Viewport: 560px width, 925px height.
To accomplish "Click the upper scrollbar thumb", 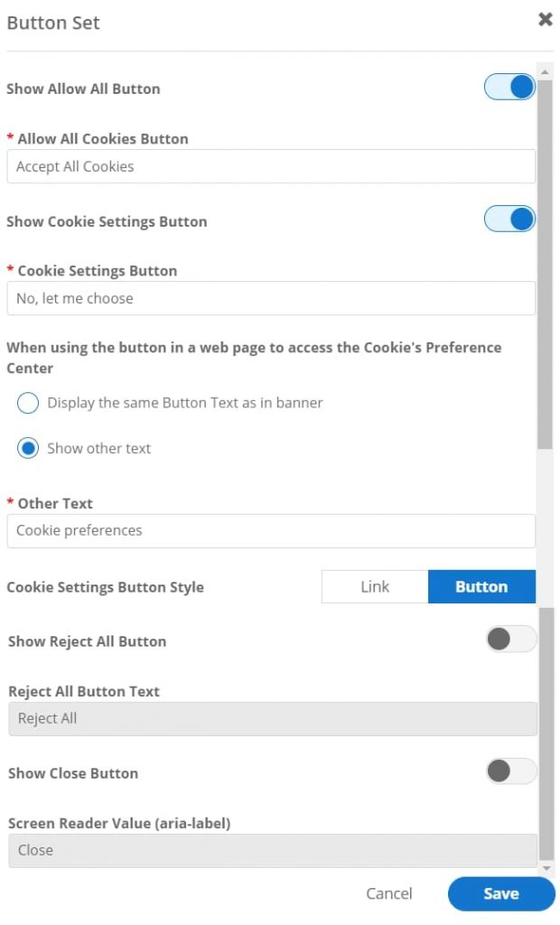I will point(546,262).
